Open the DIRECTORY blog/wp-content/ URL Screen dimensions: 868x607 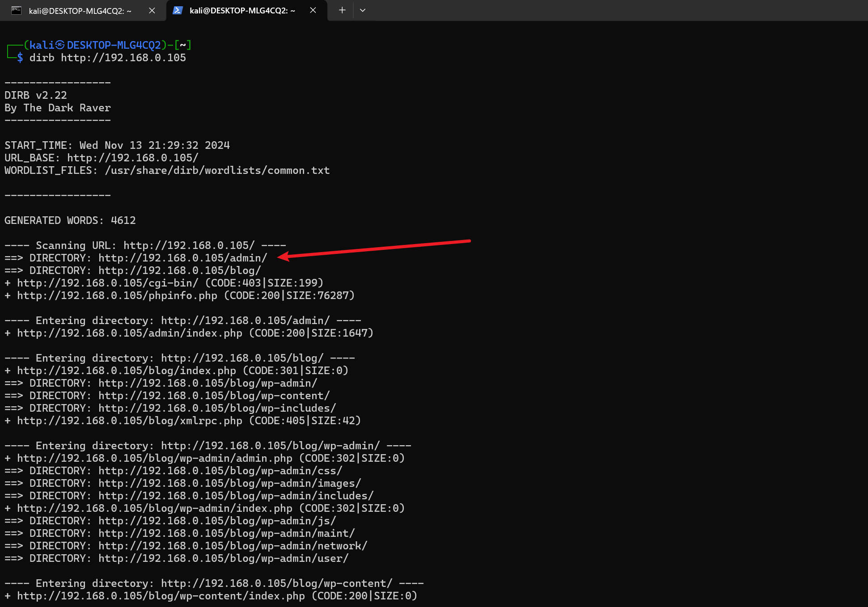214,396
